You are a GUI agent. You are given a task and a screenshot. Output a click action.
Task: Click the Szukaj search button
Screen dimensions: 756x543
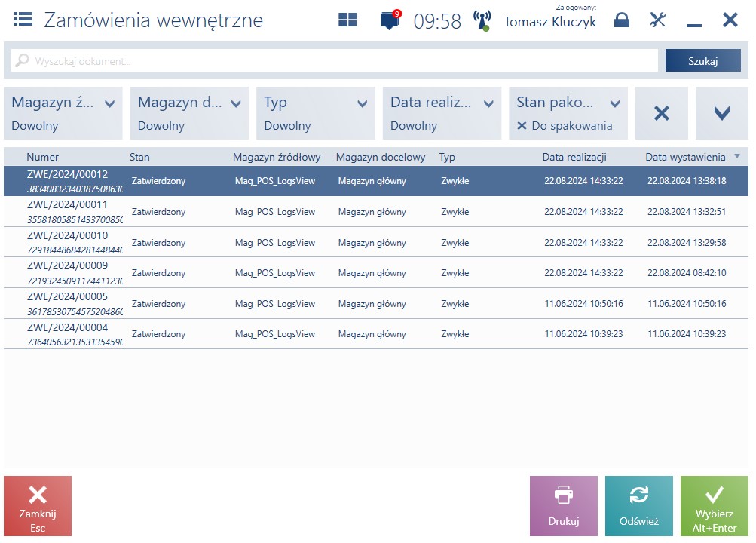coord(703,61)
